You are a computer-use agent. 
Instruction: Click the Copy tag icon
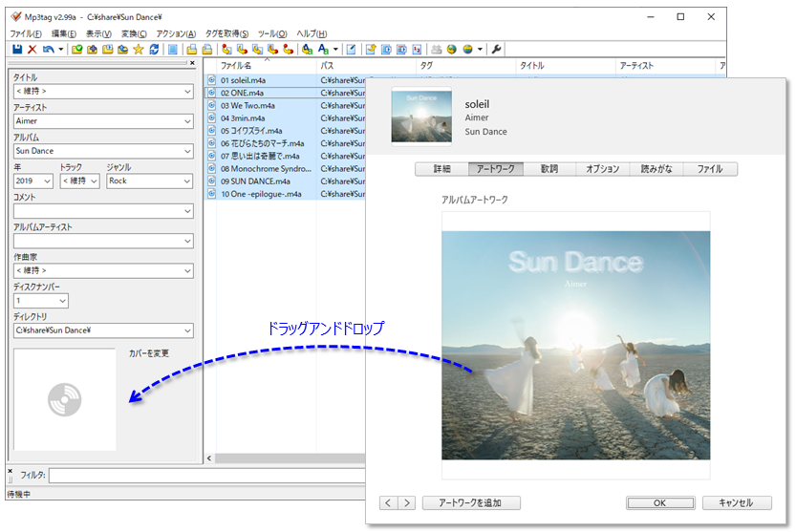(191, 50)
